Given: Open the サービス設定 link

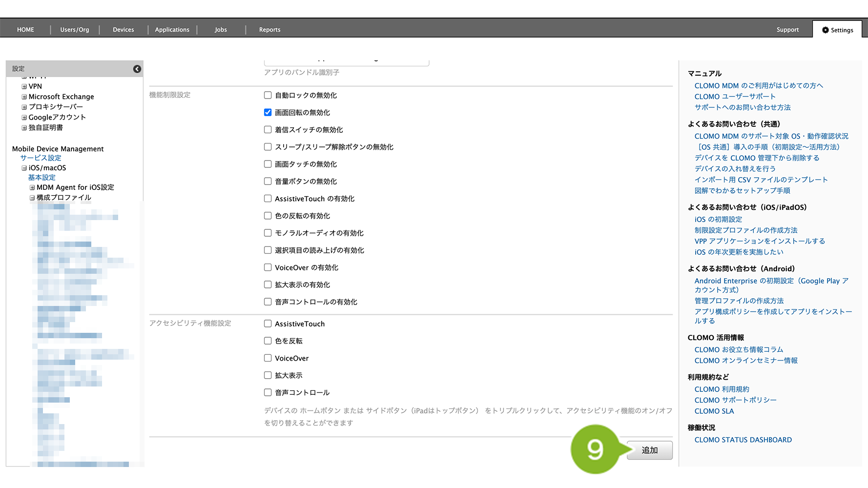Looking at the screenshot, I should (x=41, y=158).
